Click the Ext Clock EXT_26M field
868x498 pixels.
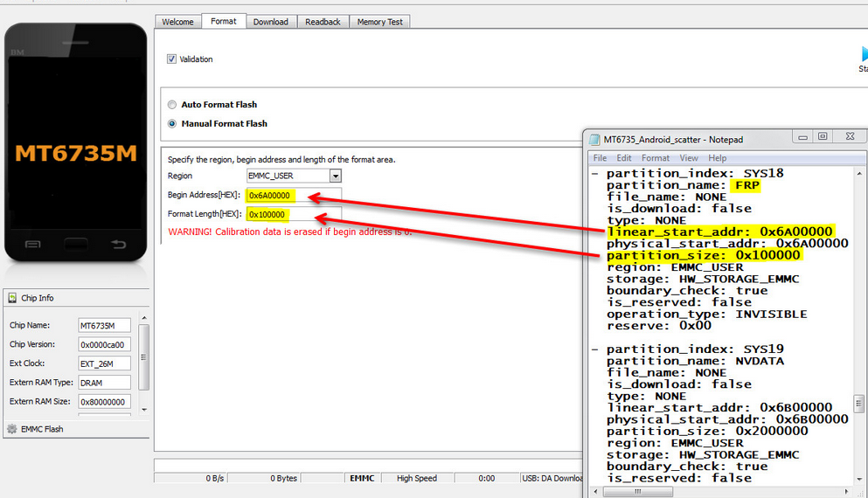click(105, 363)
